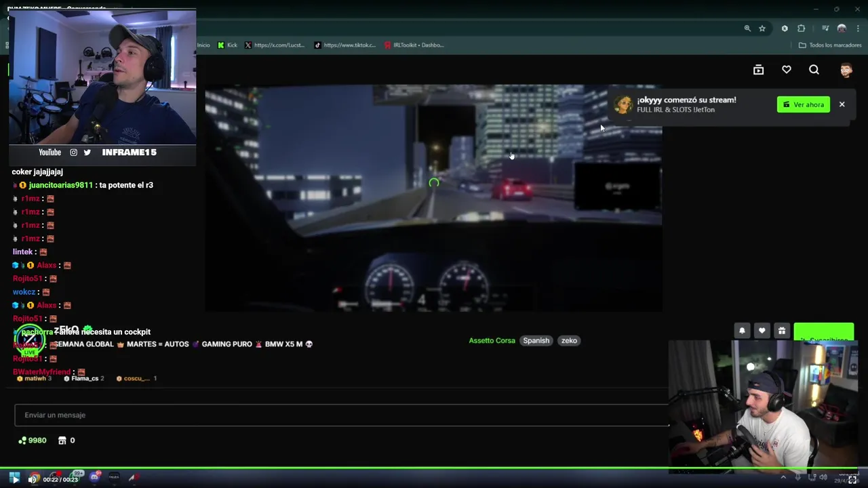The image size is (868, 488).
Task: Open the Assetto Corsa category link
Action: pos(492,340)
